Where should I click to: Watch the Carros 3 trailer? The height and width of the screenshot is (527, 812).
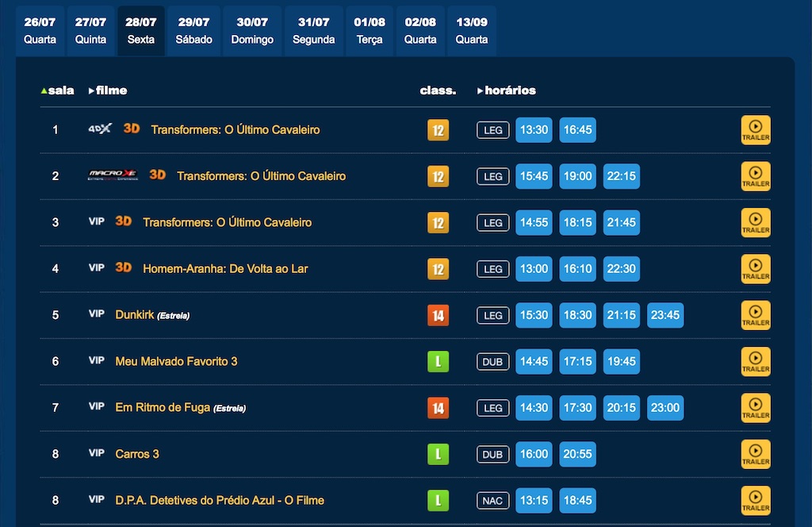(755, 454)
